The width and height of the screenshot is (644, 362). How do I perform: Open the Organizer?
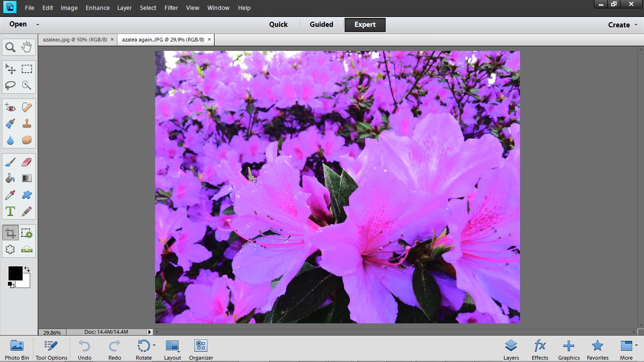(x=201, y=350)
